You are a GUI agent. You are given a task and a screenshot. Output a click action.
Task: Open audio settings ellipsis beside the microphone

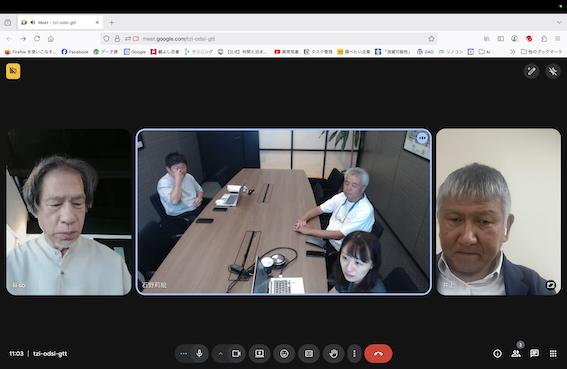[x=184, y=354]
